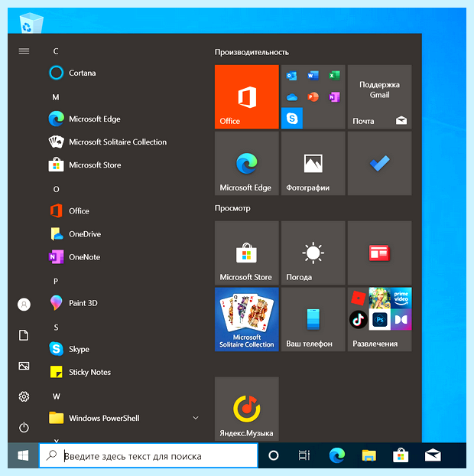
Task: Open Prime Video in Развлечения tile
Action: [x=401, y=298]
